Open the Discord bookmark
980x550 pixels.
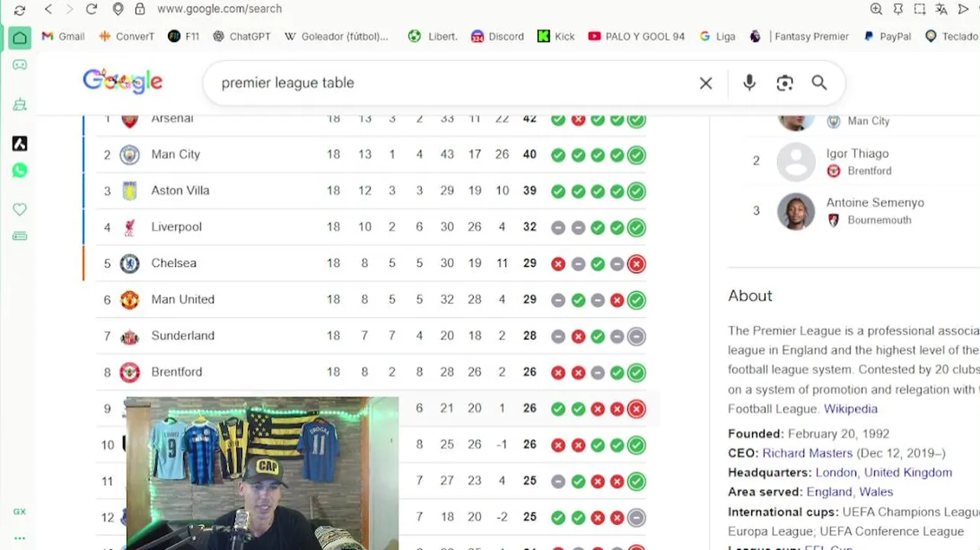click(x=498, y=36)
